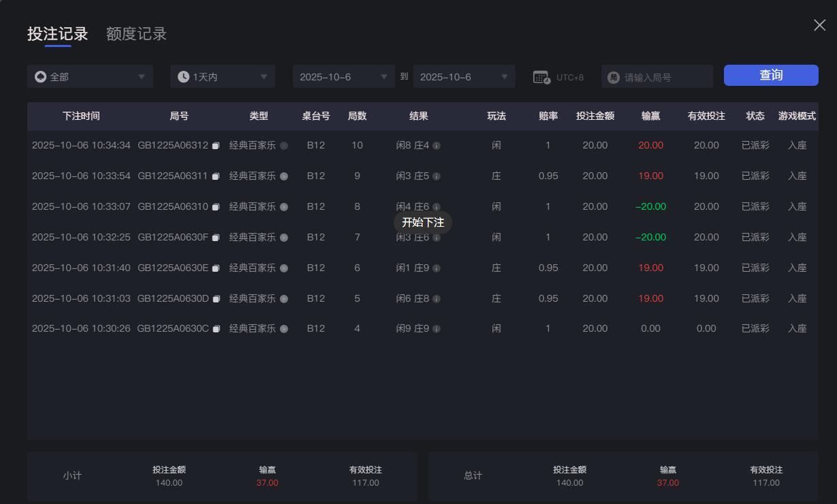
Task: Click the 局 icon inside the search input
Action: pos(612,76)
